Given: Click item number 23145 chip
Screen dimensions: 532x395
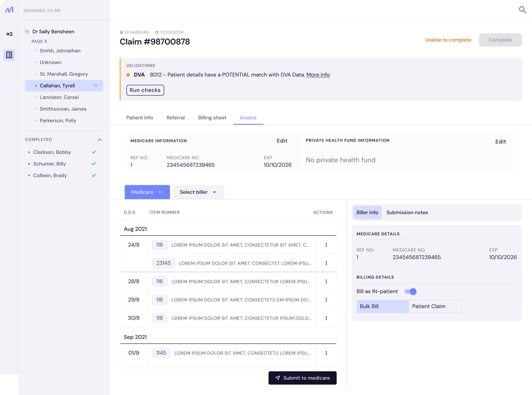Looking at the screenshot, I should pos(163,263).
